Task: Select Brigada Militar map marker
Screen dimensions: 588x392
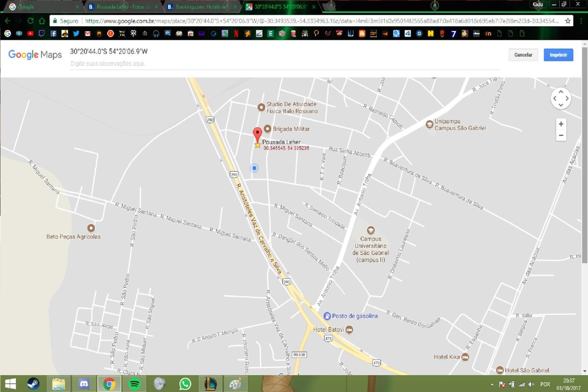Action: (x=267, y=129)
